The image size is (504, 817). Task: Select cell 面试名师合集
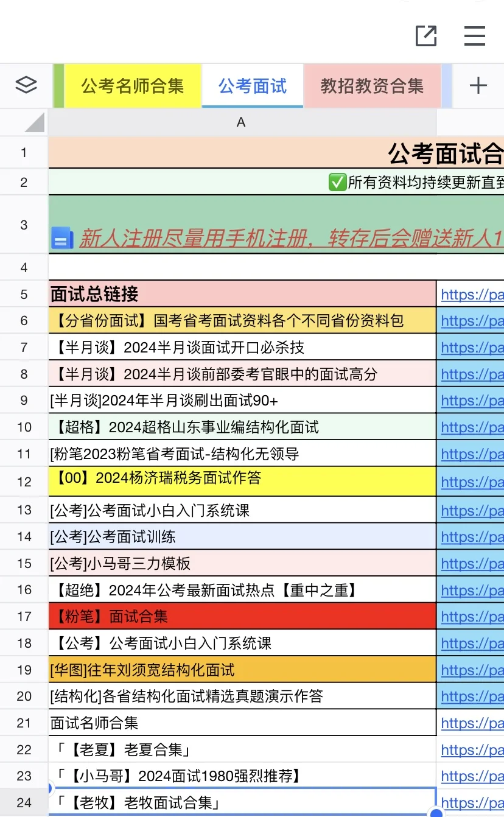(x=242, y=723)
